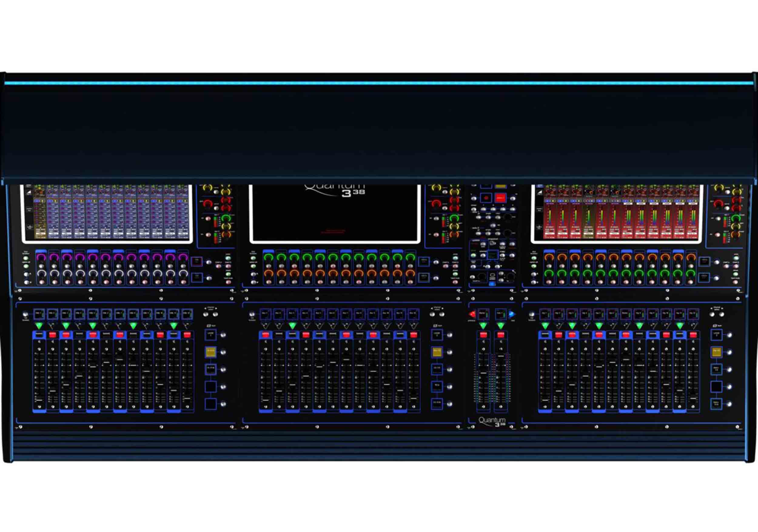Tap the center screen showing Quantum 338 logo
This screenshot has width=758, height=532.
click(x=335, y=213)
